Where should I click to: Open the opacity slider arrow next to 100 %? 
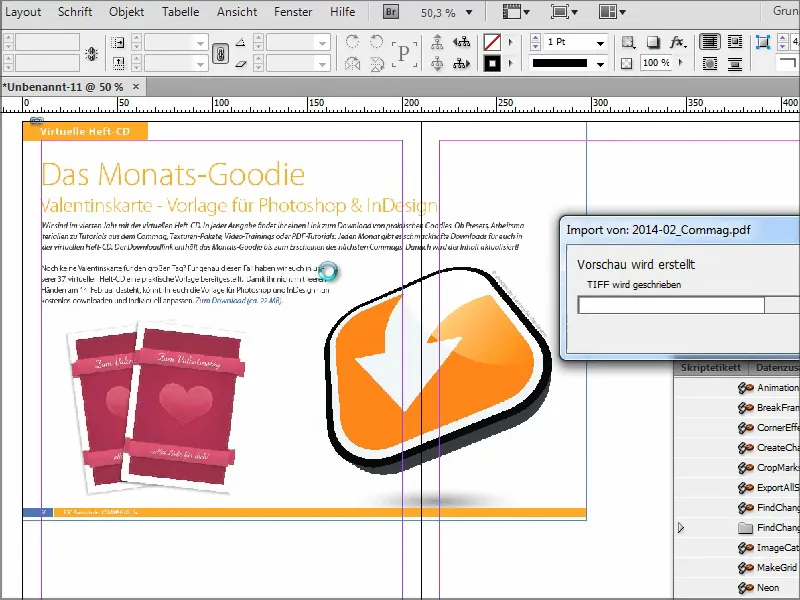pos(681,63)
